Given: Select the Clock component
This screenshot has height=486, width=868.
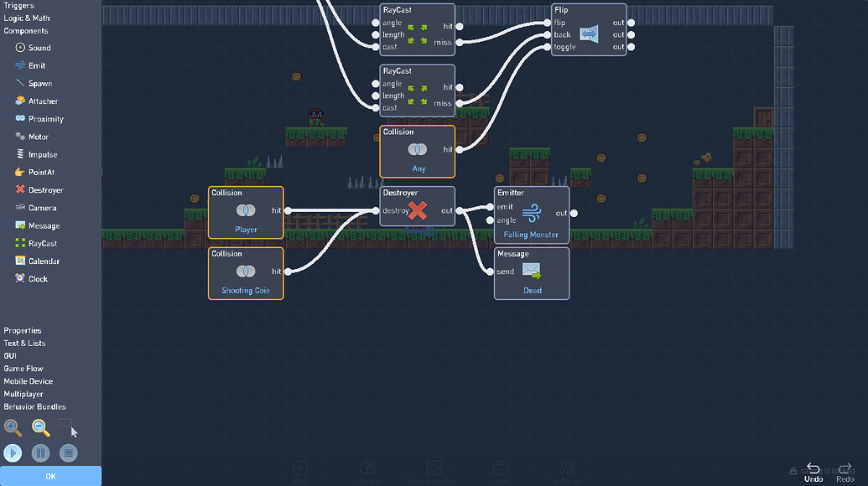Looking at the screenshot, I should pyautogui.click(x=38, y=279).
